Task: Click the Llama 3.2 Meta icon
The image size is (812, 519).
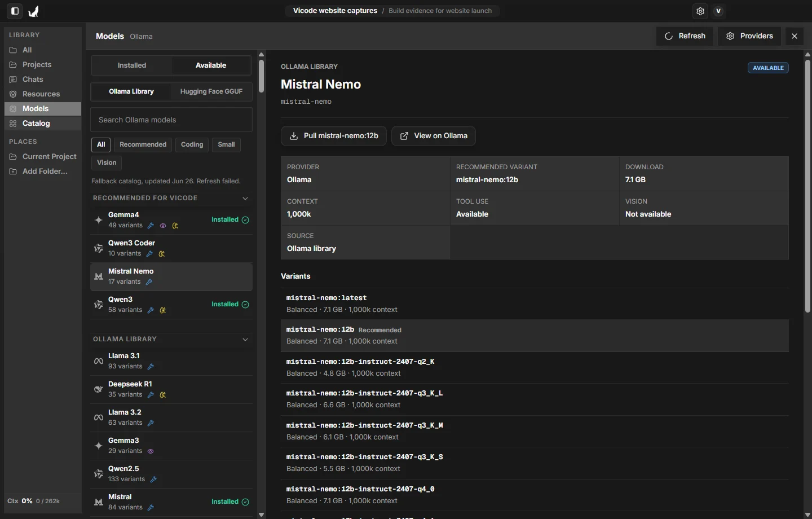Action: pyautogui.click(x=99, y=417)
